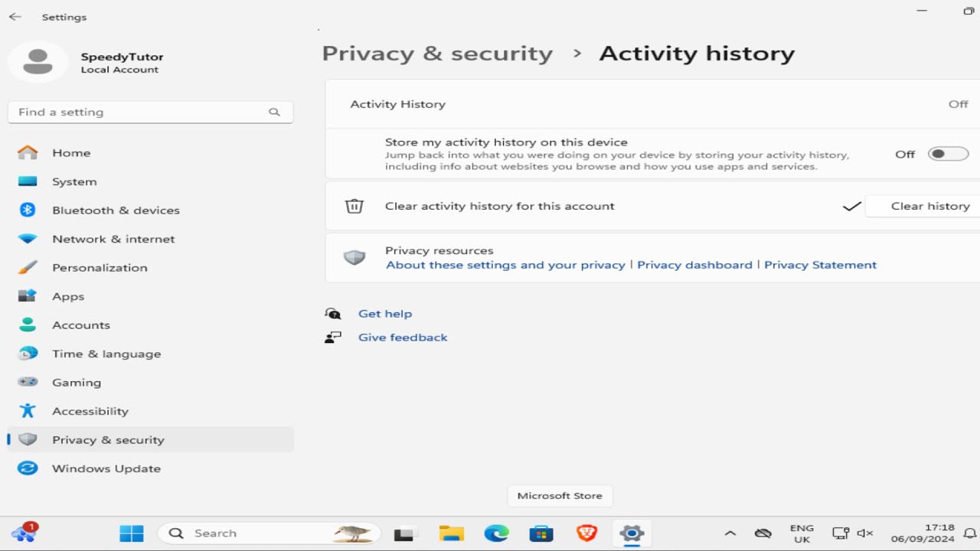Select System in the sidebar

click(151, 181)
